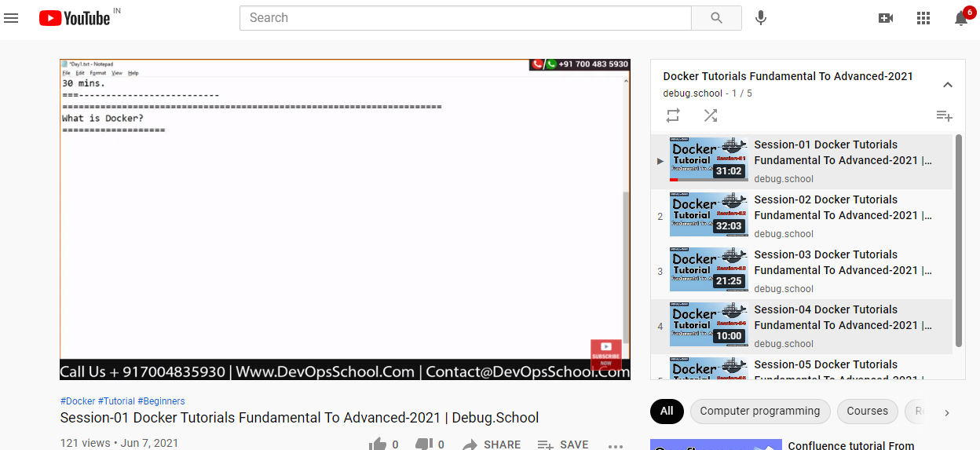Like the video with thumbs up
980x450 pixels.
378,444
